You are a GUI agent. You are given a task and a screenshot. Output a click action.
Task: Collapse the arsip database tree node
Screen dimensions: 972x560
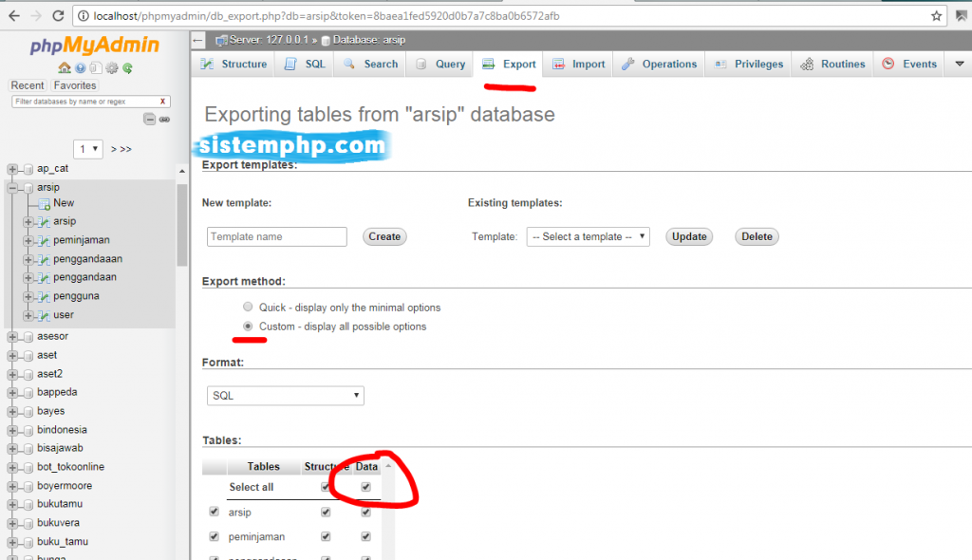point(12,187)
